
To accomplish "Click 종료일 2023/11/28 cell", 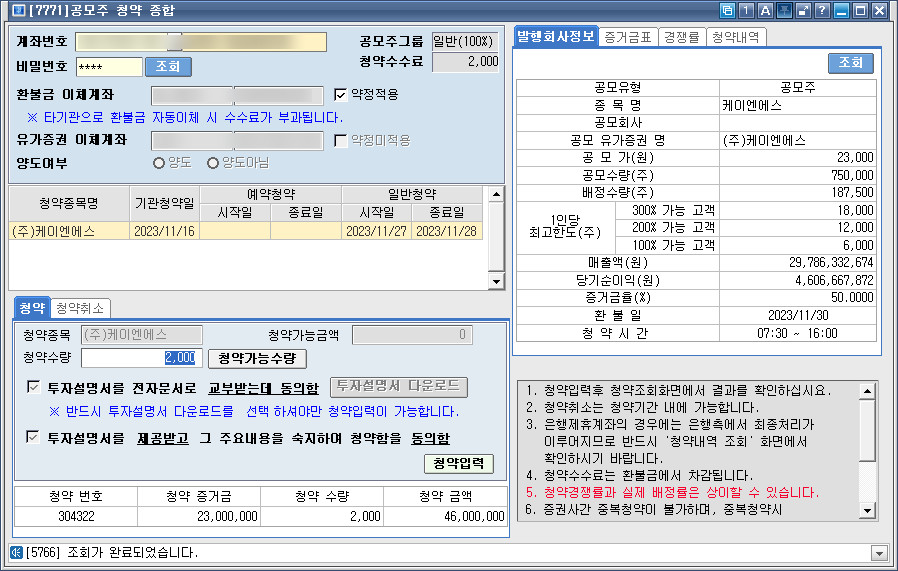I will point(447,231).
